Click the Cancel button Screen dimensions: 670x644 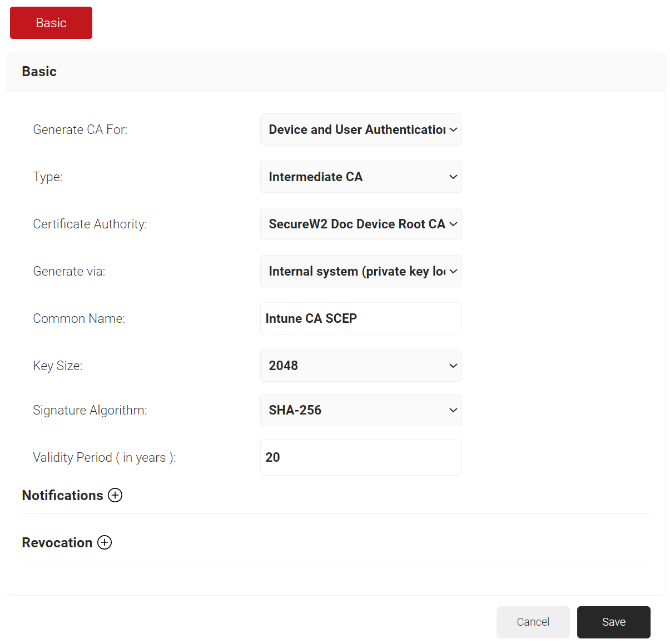pos(533,622)
